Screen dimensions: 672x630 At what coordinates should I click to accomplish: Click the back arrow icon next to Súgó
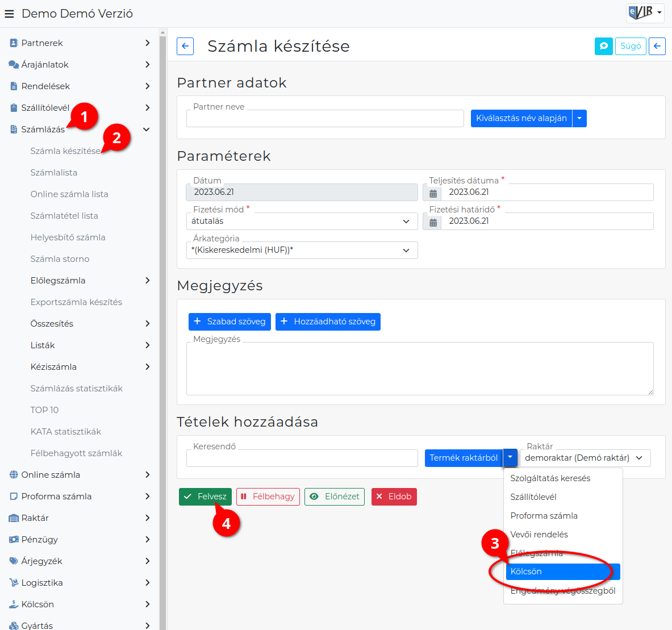coord(657,46)
